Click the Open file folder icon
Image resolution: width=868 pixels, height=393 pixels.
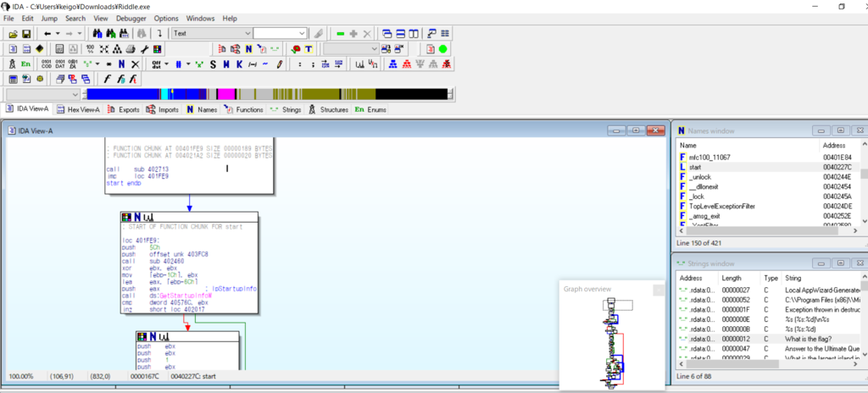coord(14,34)
